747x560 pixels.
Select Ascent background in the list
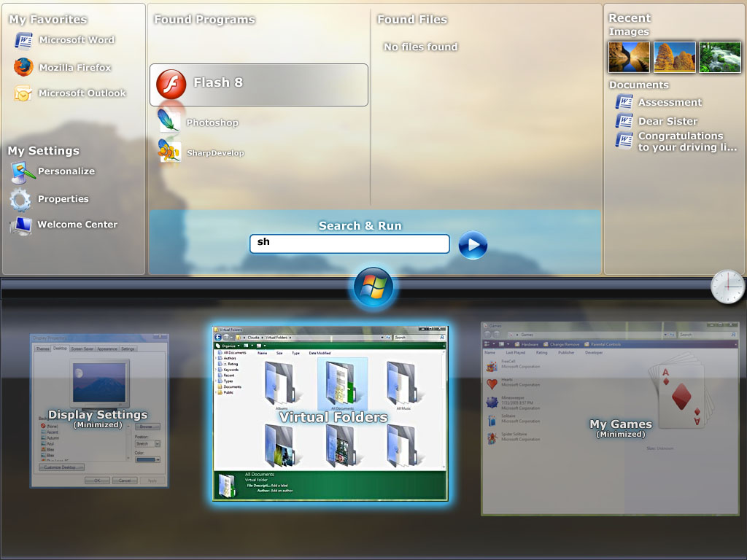click(50, 432)
